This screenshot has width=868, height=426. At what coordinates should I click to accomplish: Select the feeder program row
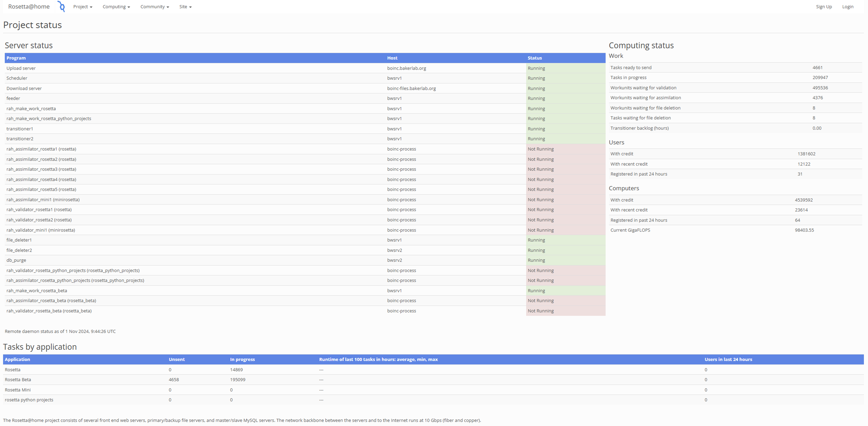pyautogui.click(x=305, y=98)
